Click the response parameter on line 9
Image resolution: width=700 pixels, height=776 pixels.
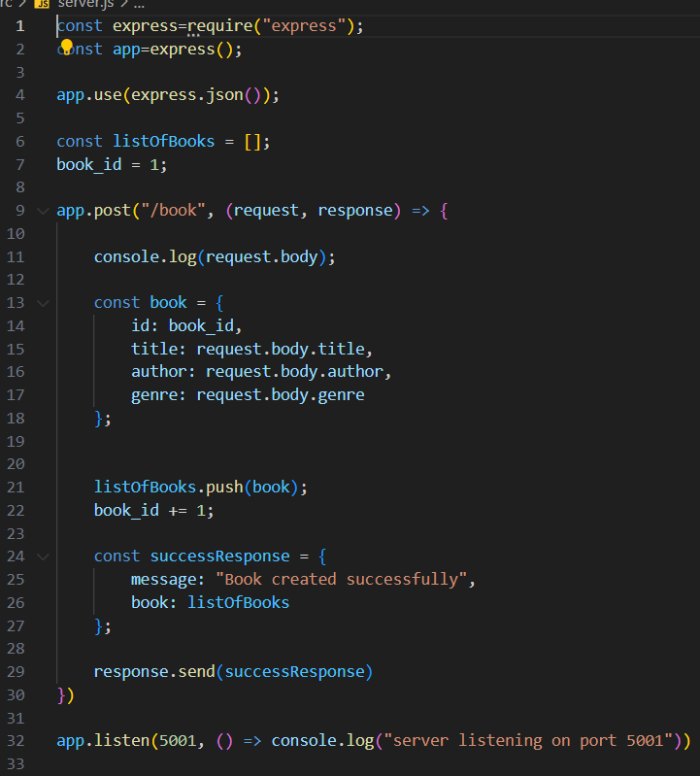click(x=355, y=211)
